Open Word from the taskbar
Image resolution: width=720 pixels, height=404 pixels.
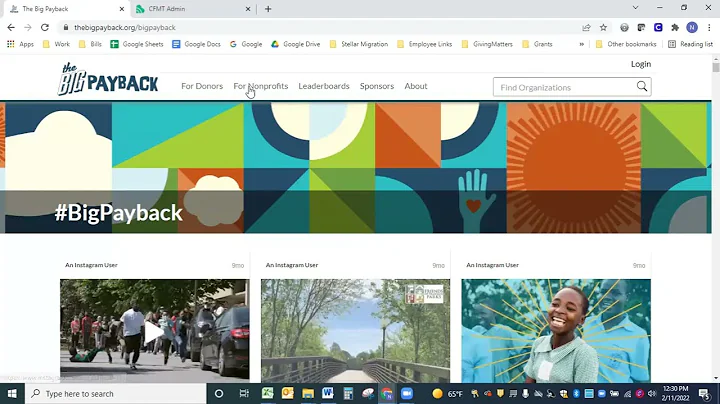coord(328,393)
